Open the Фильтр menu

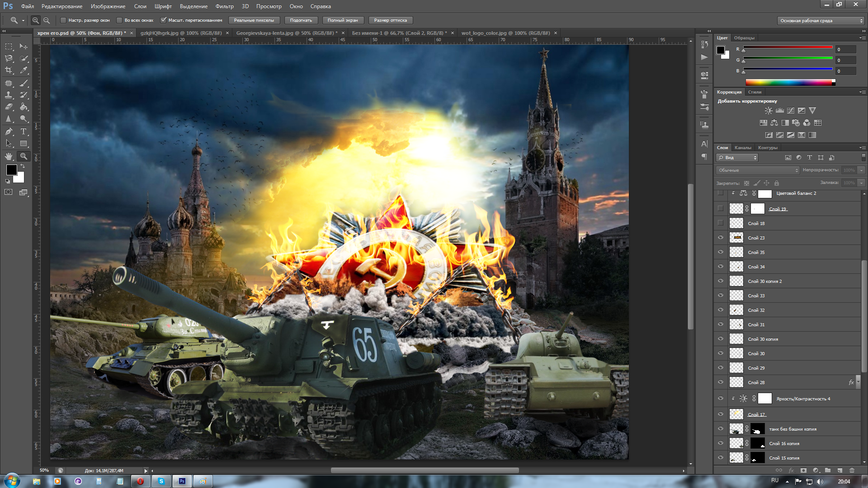pyautogui.click(x=225, y=6)
